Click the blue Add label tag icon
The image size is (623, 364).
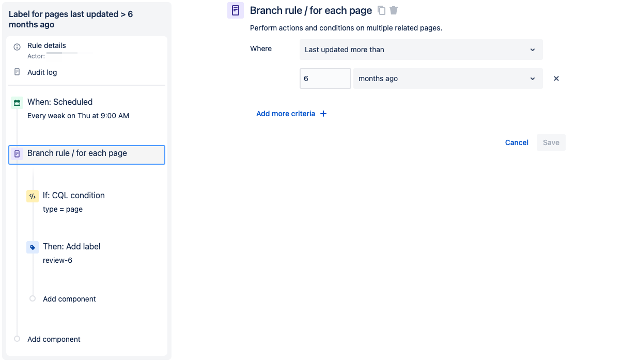tap(33, 247)
